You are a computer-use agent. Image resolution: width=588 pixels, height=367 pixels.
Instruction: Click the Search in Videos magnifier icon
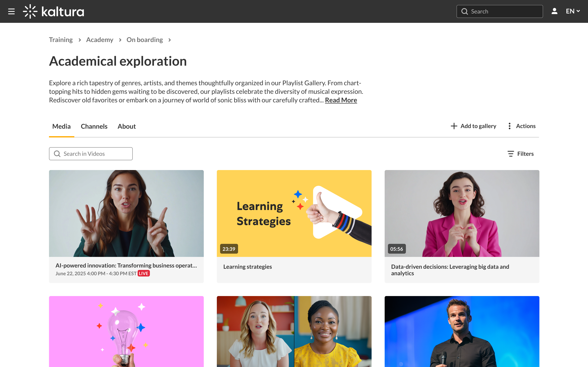(x=57, y=154)
